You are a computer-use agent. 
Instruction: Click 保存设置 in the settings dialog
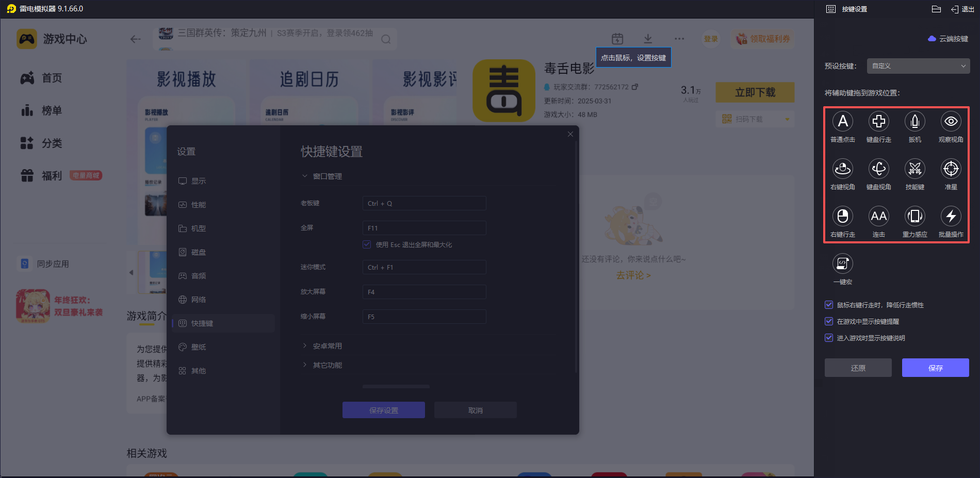tap(384, 410)
